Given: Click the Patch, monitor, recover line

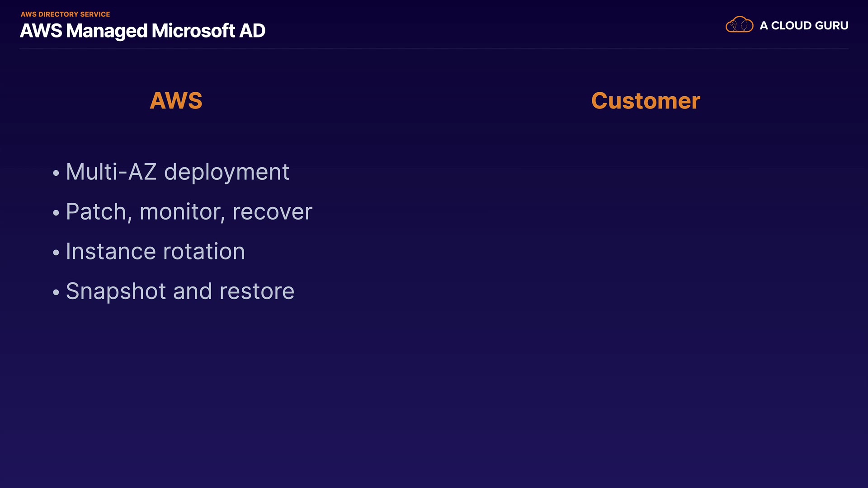Looking at the screenshot, I should pyautogui.click(x=189, y=212).
